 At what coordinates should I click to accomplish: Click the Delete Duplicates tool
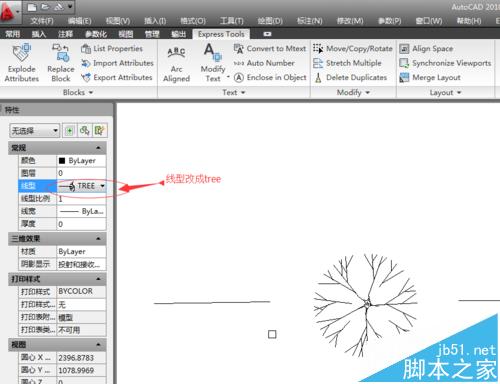pos(350,77)
